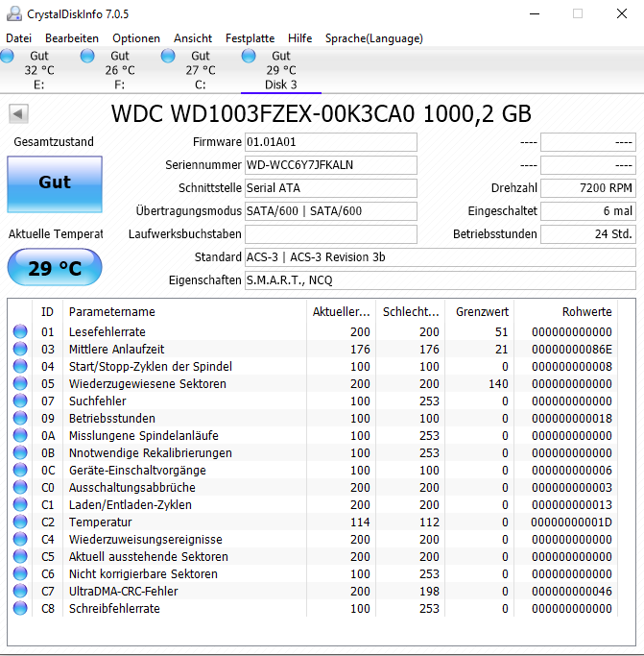Click the Eingeschaltet field 6 mal
Screen dimensions: 644x656
(x=588, y=211)
